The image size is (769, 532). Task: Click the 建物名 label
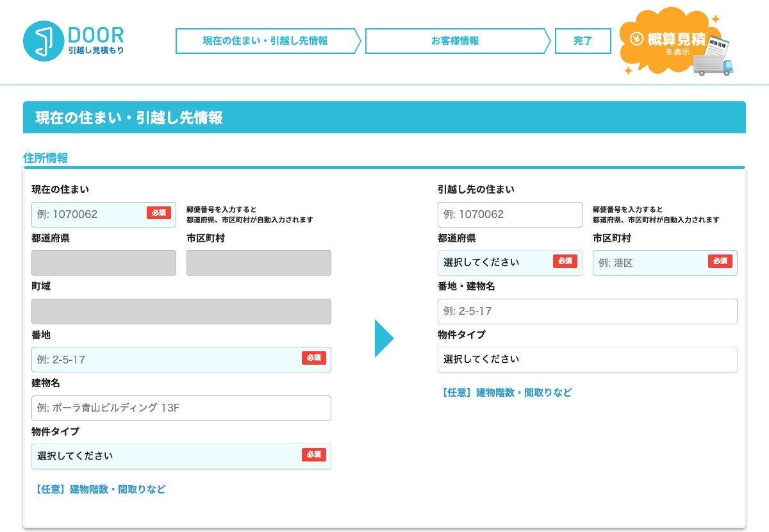[45, 383]
